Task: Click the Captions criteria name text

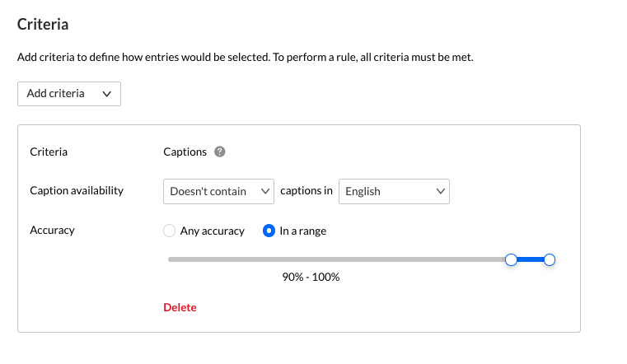Action: pyautogui.click(x=185, y=152)
